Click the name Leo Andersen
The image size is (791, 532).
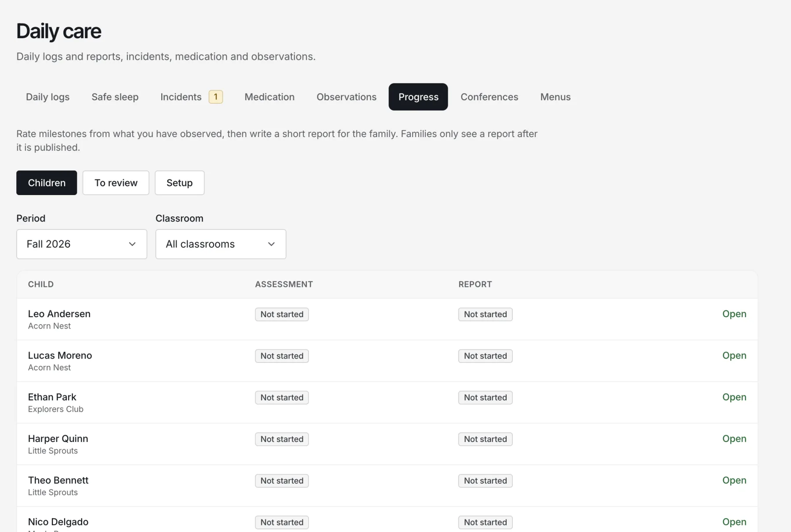[x=59, y=314]
